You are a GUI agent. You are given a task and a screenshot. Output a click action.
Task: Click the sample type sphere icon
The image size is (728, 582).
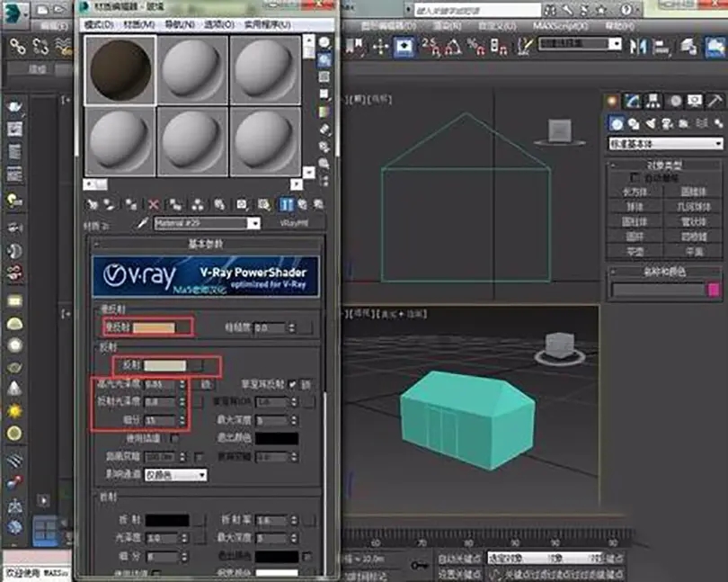click(324, 43)
